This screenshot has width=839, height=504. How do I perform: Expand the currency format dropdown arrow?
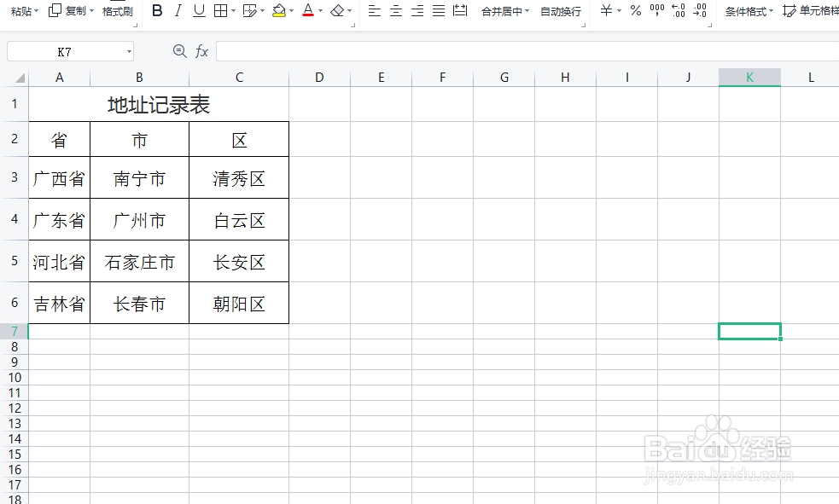click(x=619, y=11)
